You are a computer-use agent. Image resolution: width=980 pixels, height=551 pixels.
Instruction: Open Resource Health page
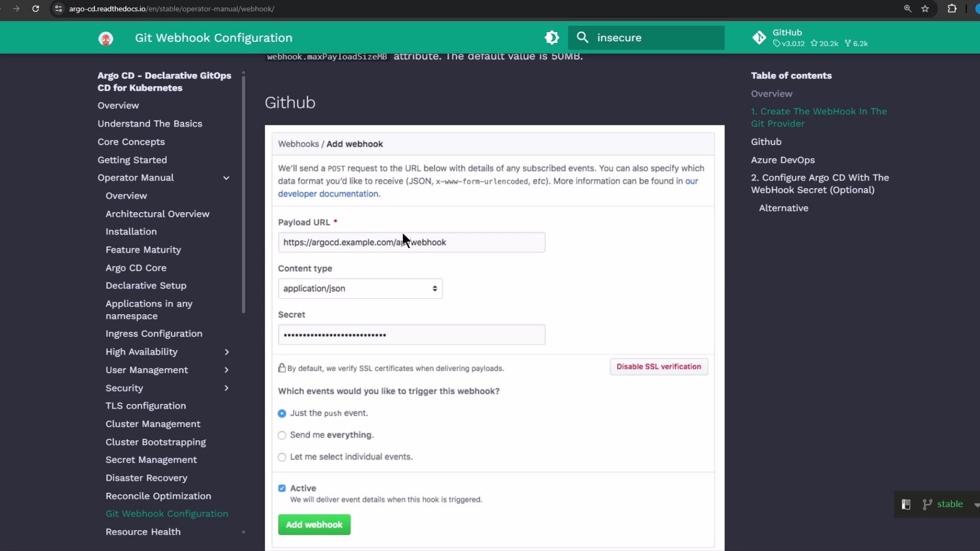click(143, 532)
